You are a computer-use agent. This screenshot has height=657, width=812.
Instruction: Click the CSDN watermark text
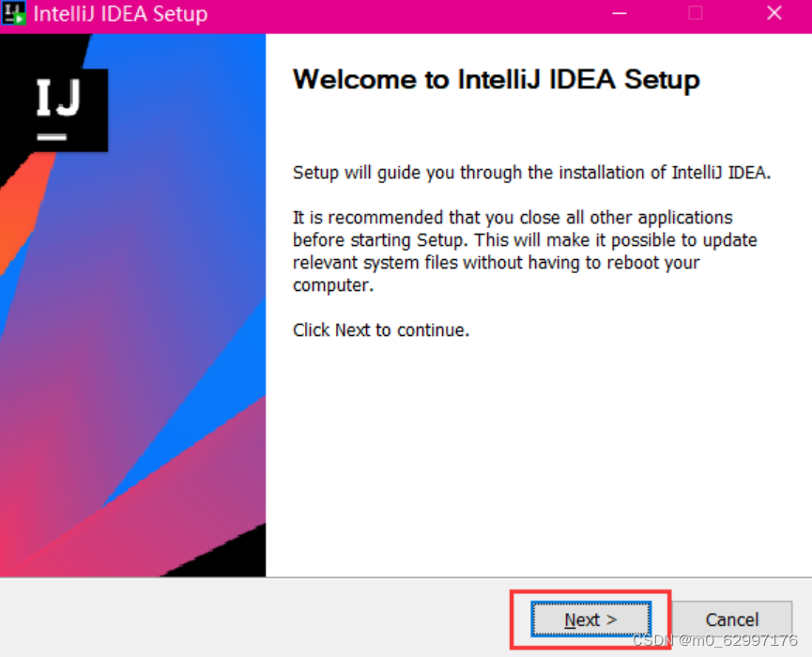(x=715, y=639)
